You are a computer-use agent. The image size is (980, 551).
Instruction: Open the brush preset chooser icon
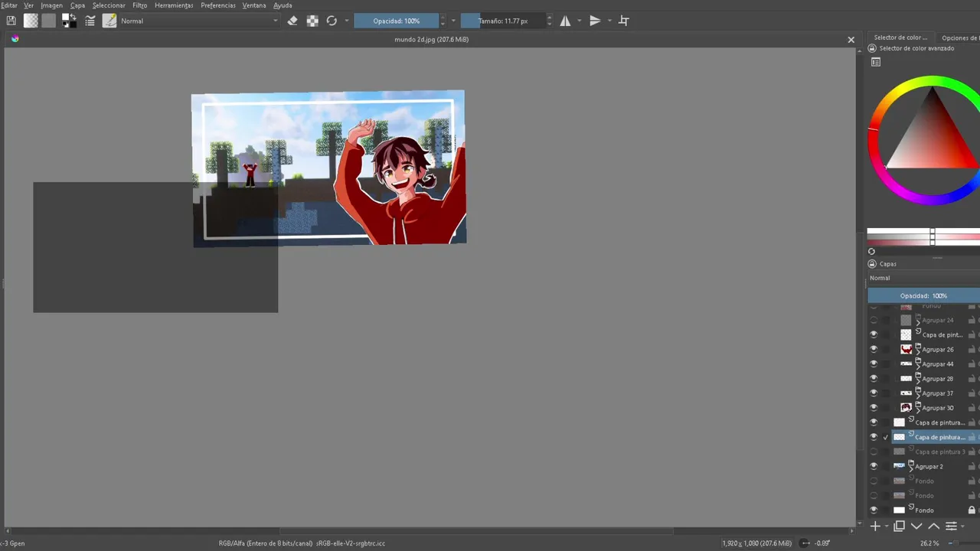109,21
